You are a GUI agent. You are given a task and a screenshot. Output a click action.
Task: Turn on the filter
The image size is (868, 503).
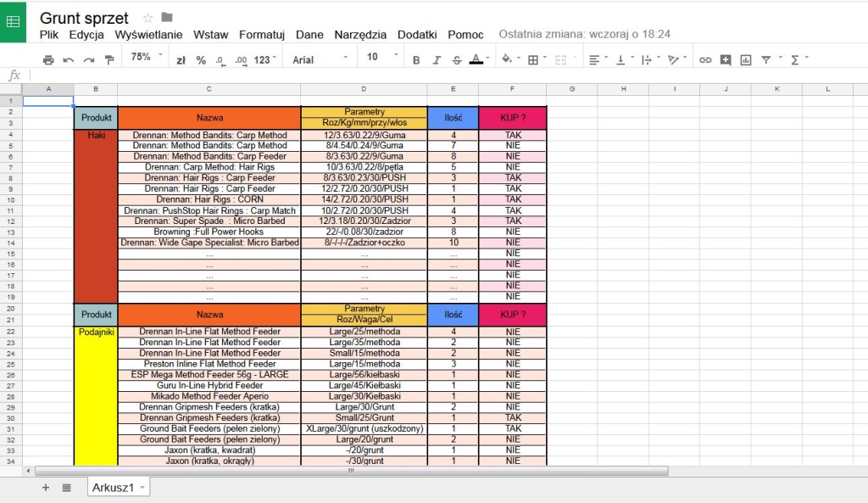coord(766,60)
